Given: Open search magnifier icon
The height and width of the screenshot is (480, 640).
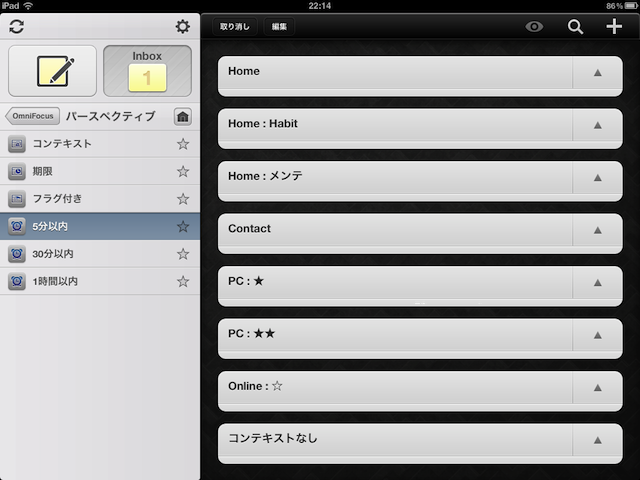Looking at the screenshot, I should click(575, 27).
